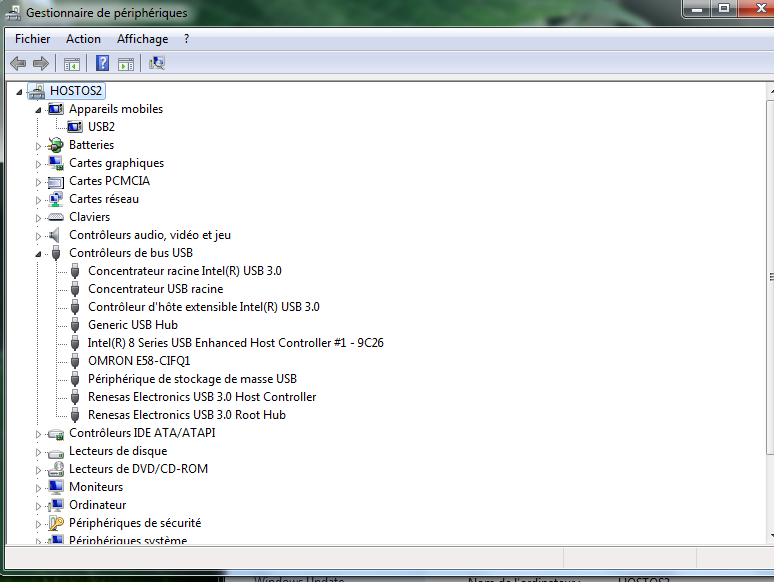Click the Lecteurs de DVD/CD-ROM disc icon

pyautogui.click(x=56, y=469)
